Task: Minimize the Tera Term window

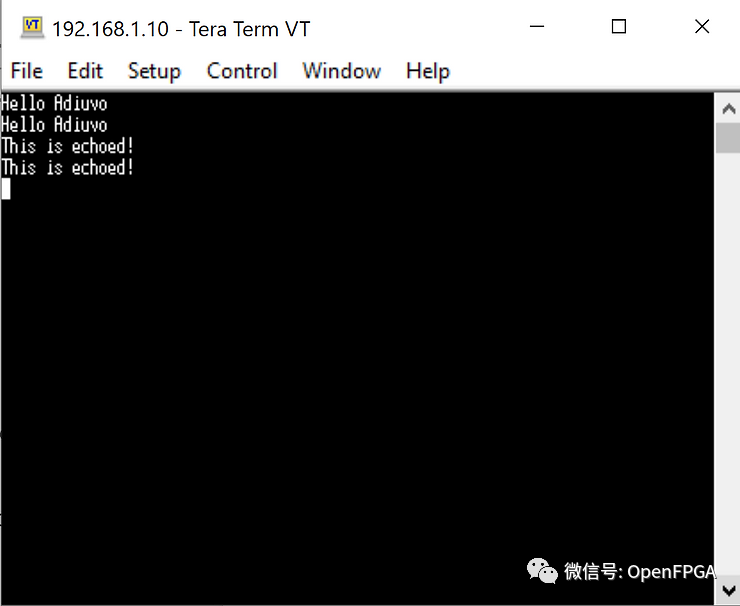Action: pos(535,27)
